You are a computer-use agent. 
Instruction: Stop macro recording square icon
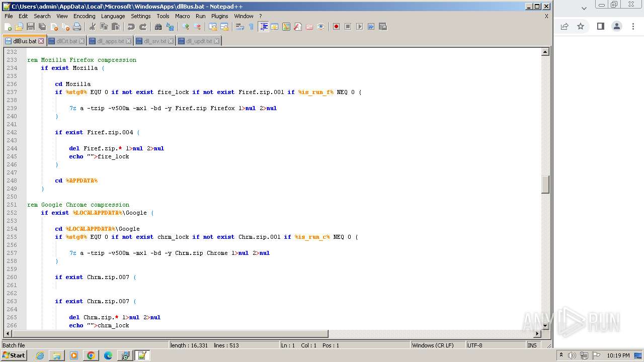348,27
